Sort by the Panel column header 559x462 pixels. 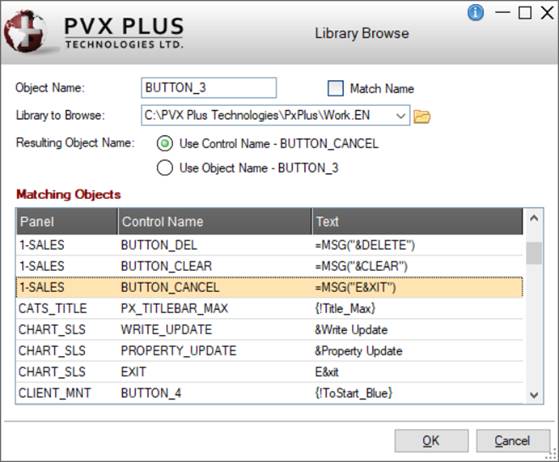pyautogui.click(x=67, y=221)
